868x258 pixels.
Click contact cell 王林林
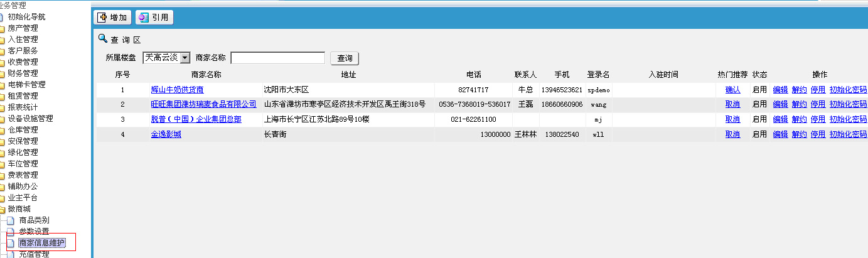tap(525, 134)
